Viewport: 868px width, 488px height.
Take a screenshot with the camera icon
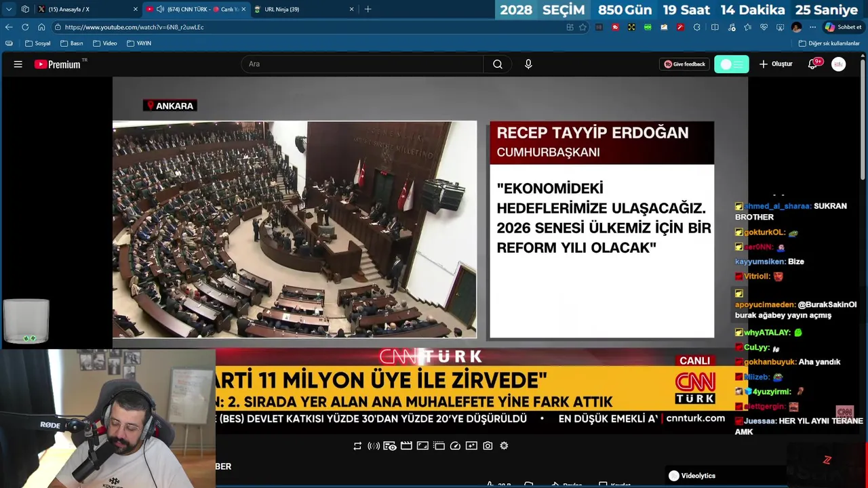click(488, 445)
